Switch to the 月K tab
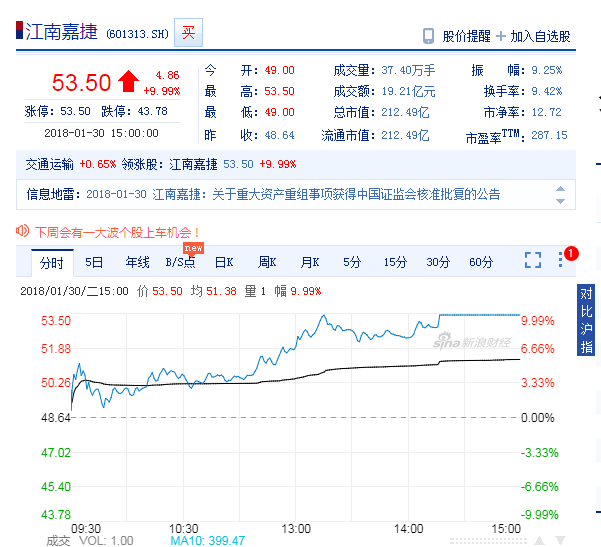This screenshot has width=601, height=547. pos(310,262)
